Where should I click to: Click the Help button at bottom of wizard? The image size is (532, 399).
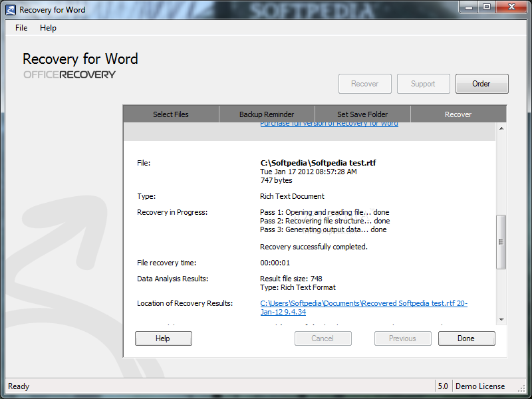point(163,338)
